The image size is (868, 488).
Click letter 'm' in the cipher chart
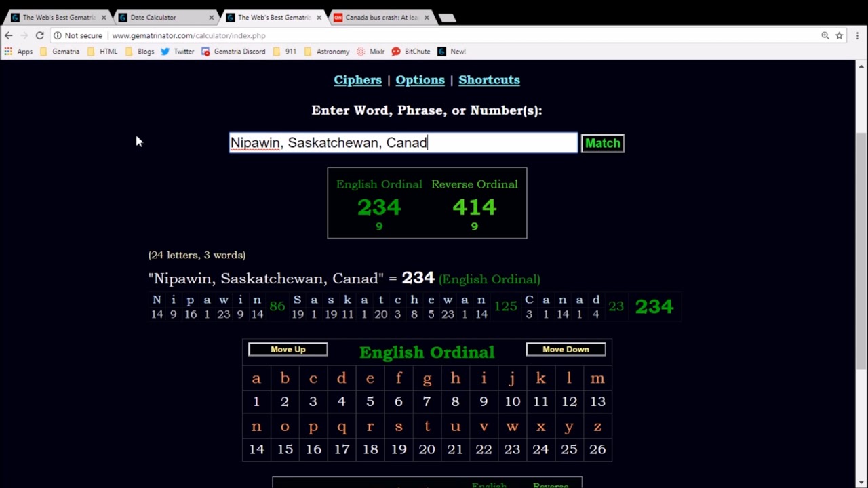pos(597,378)
